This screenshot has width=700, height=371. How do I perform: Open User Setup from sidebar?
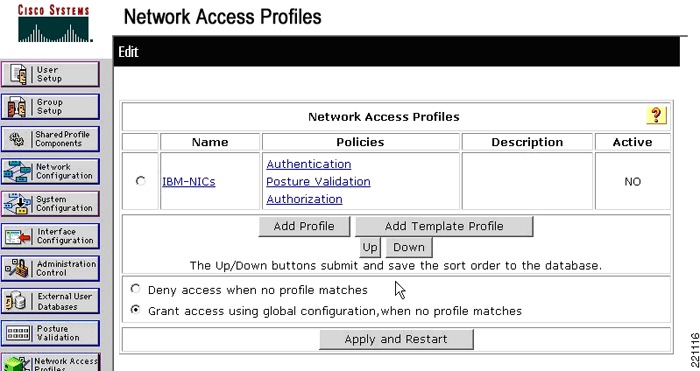click(50, 74)
